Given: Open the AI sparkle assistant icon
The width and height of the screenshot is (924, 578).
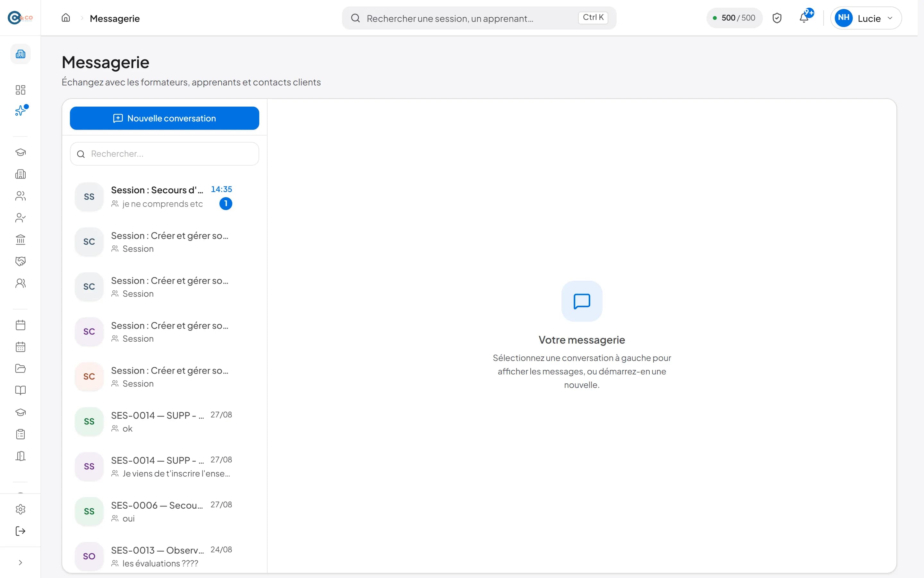Looking at the screenshot, I should click(21, 111).
